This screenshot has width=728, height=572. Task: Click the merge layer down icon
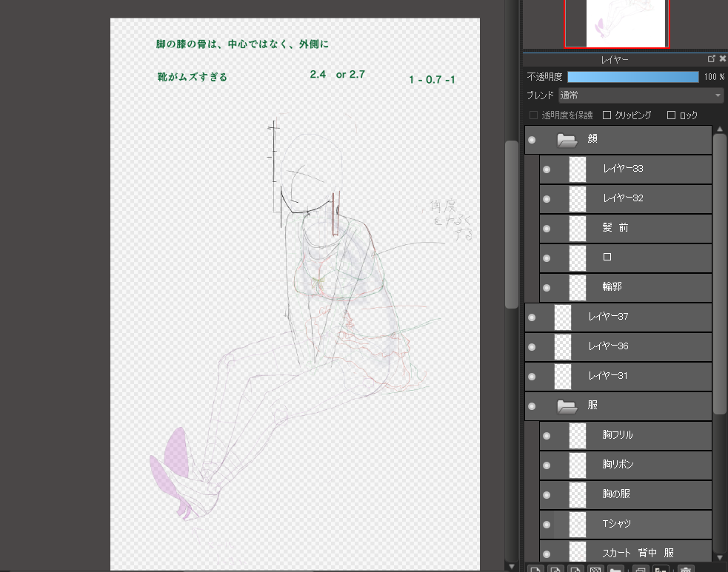coord(661,569)
